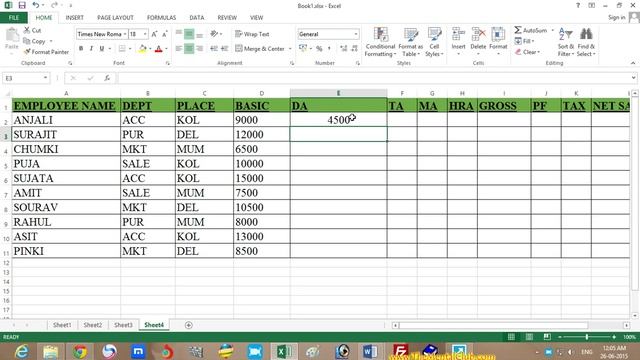The height and width of the screenshot is (360, 640).
Task: Click the Borders icon
Action: click(x=122, y=49)
